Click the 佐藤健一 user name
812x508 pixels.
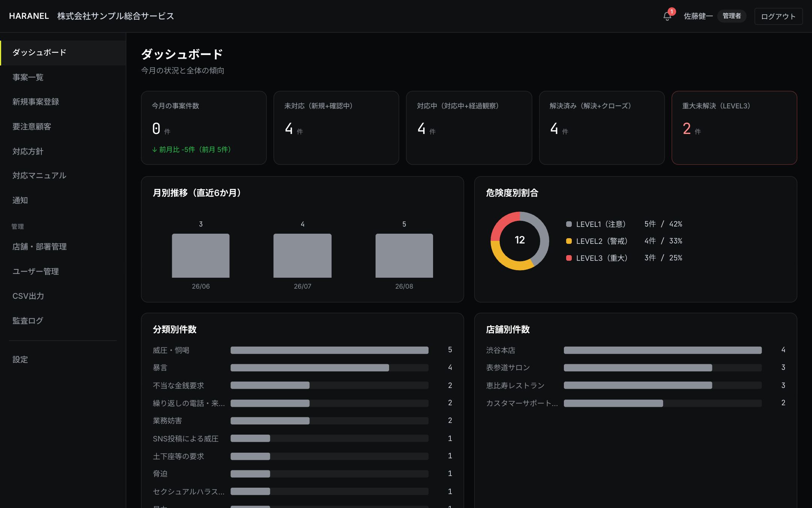pos(698,16)
